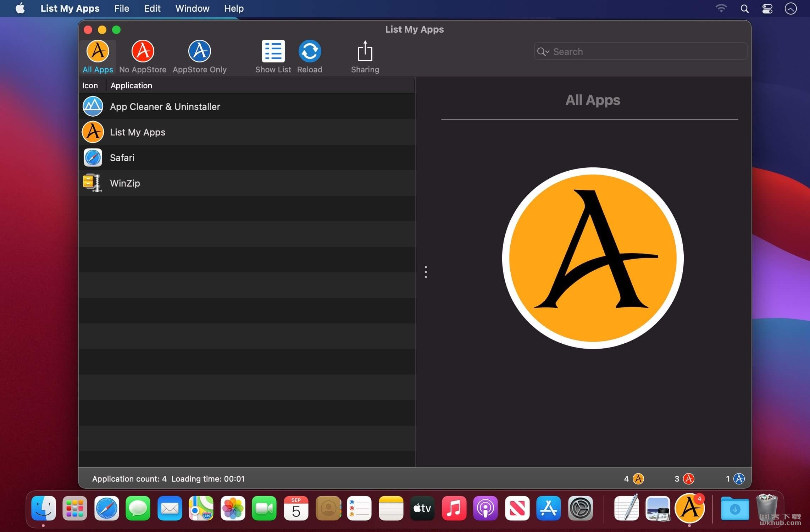Click the orange All Apps count icon in status bar

click(638, 479)
